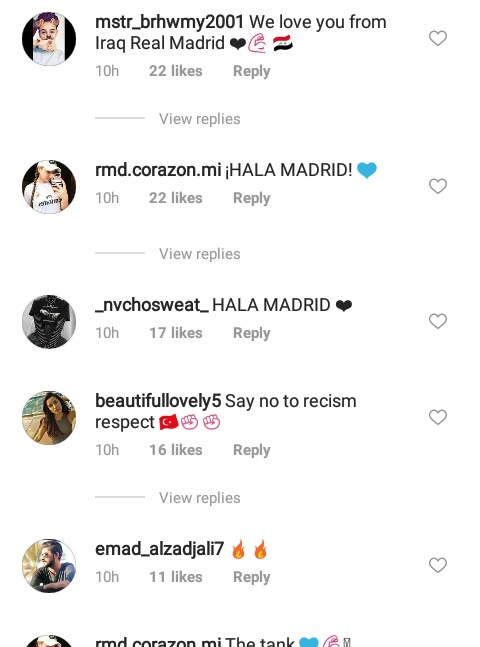
Task: Reply to the Iraq Real Madrid comment
Action: click(x=252, y=71)
